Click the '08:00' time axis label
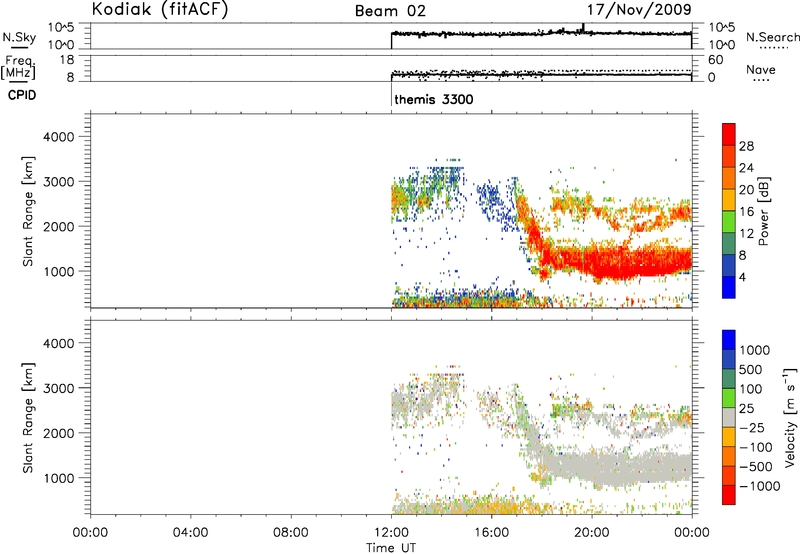800x554 pixels. click(291, 533)
